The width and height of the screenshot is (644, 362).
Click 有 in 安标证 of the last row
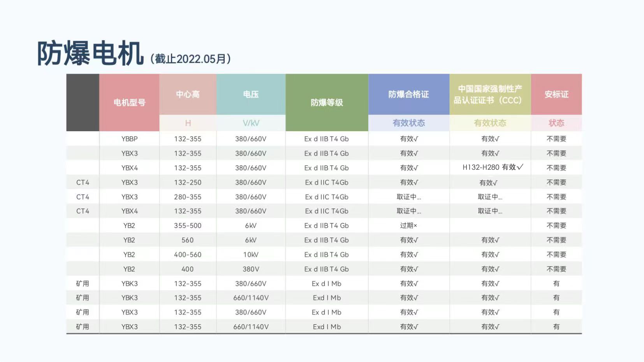(556, 327)
